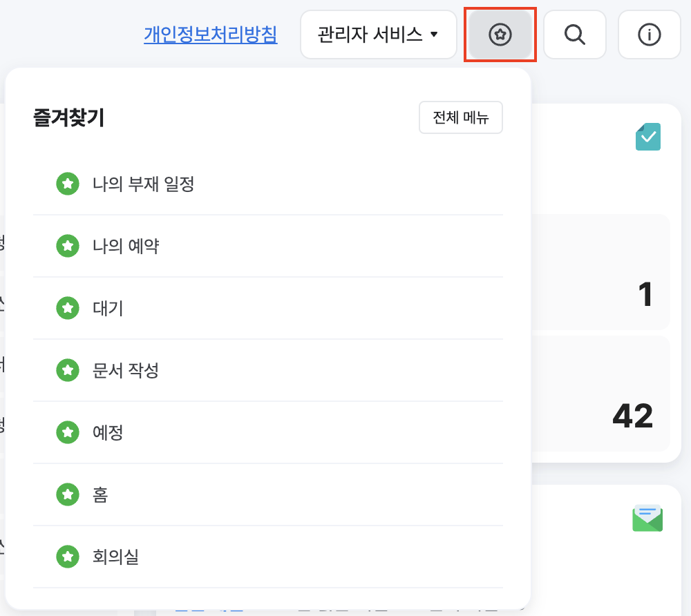Click the green star beside 예정
Viewport: 691px width, 616px height.
coord(67,432)
